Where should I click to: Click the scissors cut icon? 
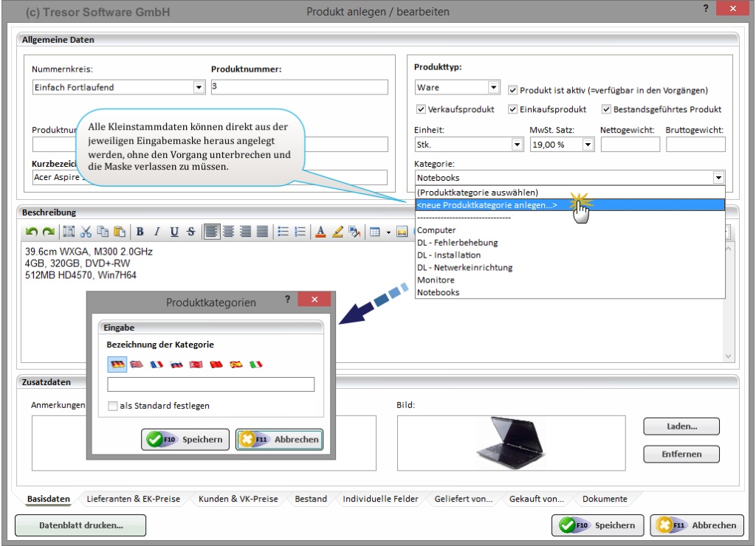tap(86, 232)
